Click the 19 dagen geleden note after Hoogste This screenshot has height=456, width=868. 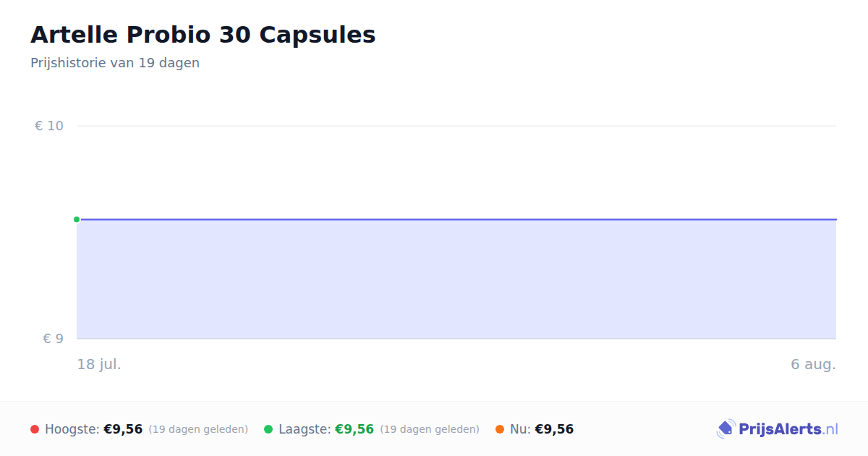click(x=198, y=429)
